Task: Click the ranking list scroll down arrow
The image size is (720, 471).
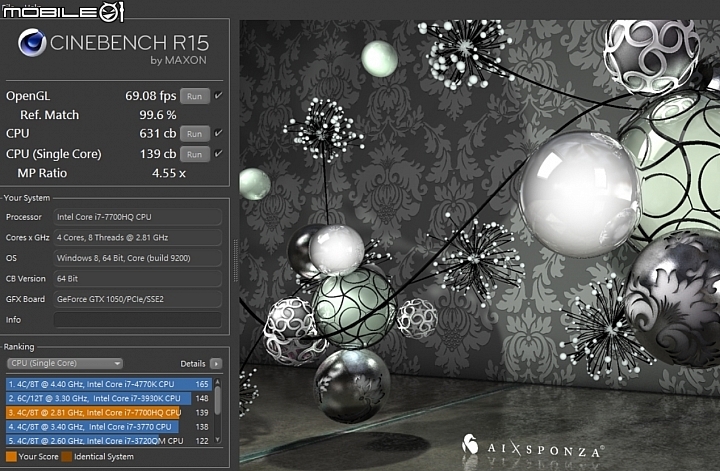Action: (x=218, y=440)
